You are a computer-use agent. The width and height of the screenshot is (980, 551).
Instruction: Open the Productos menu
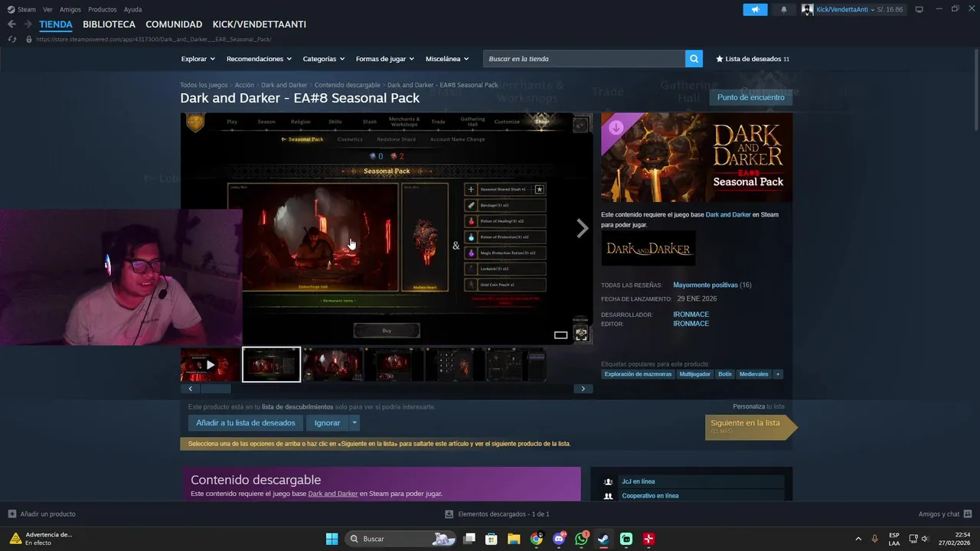pyautogui.click(x=103, y=9)
